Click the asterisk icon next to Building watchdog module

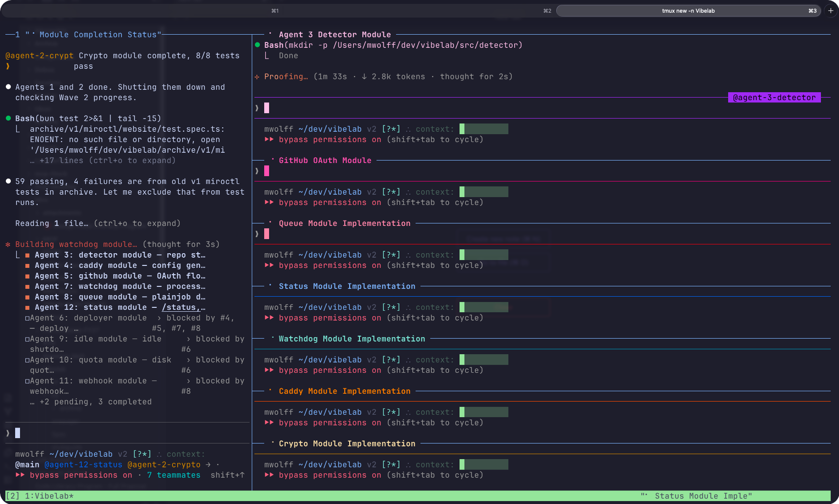(x=8, y=244)
